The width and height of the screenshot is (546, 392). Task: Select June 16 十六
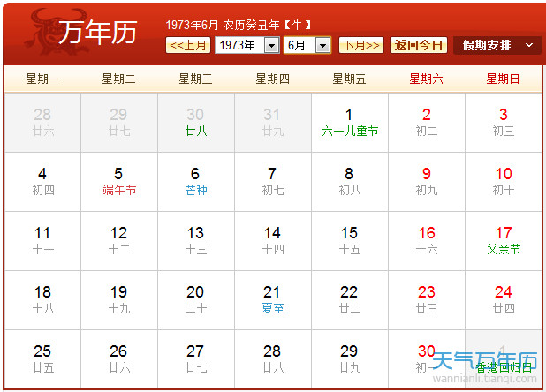click(427, 241)
